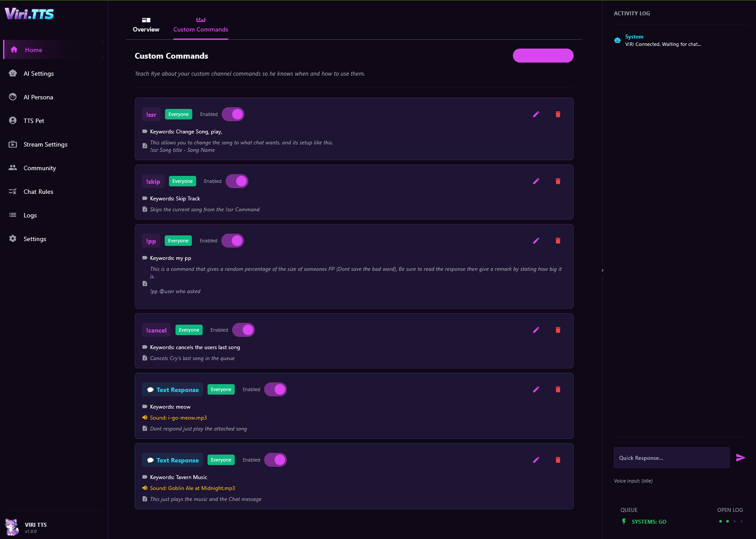Screen dimensions: 756x539
Task: Edit the !ssr command with pencil icon
Action: (x=536, y=114)
